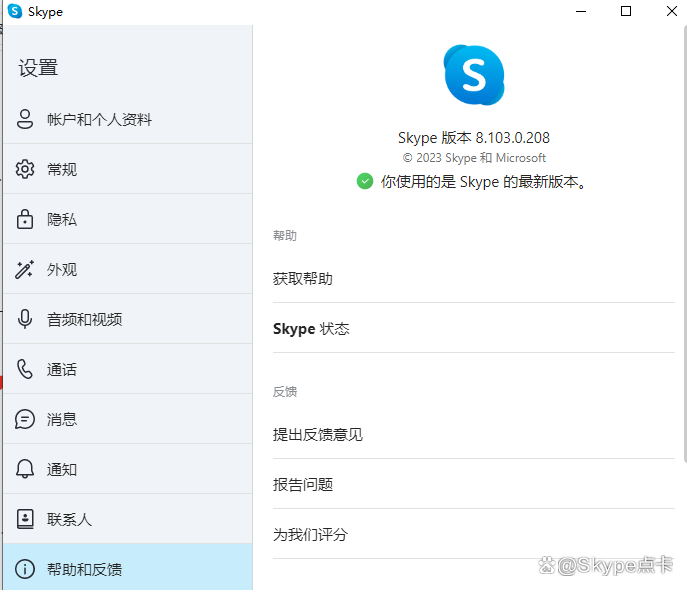Click the magic wand icon beside 外观
Image resolution: width=687 pixels, height=590 pixels.
click(25, 269)
